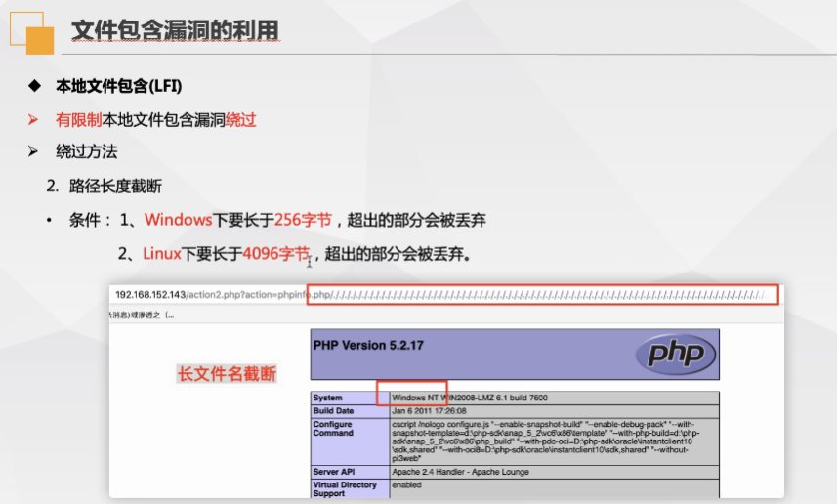Click the item 路径长度截断
Screen dimensions: 837x504
[x=115, y=186]
